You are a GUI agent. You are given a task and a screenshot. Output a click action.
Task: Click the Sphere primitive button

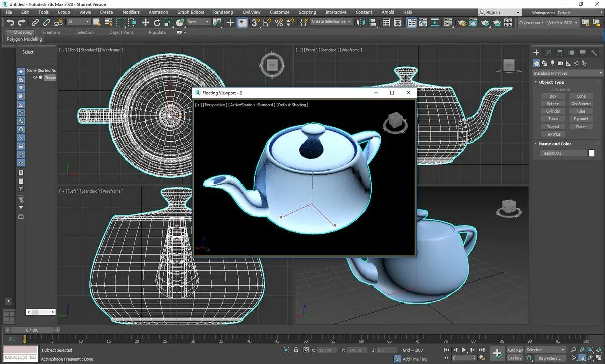tap(553, 104)
